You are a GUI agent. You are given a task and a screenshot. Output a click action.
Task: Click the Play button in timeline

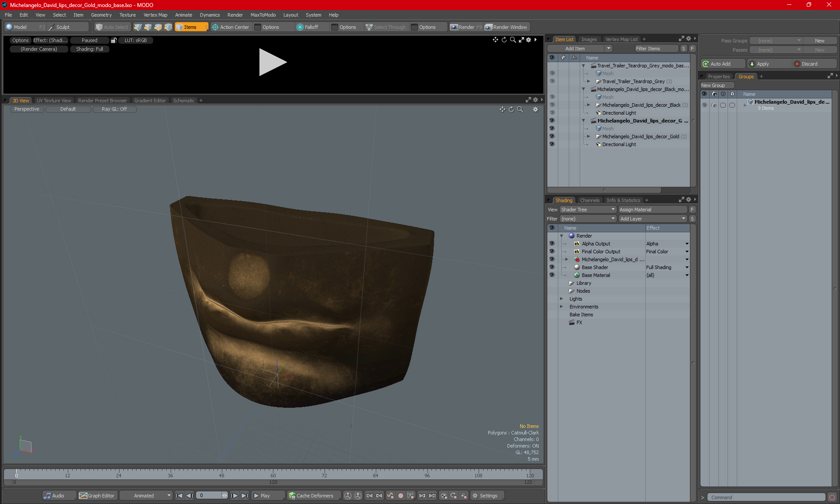click(x=268, y=496)
